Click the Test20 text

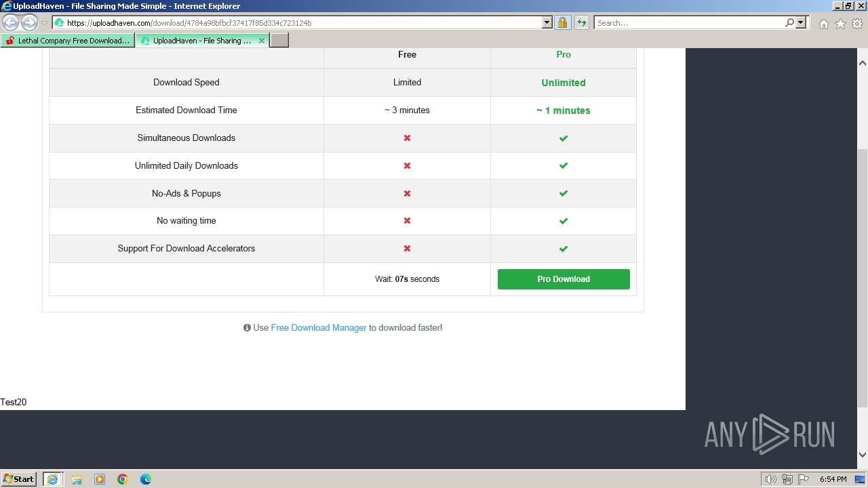(x=14, y=402)
